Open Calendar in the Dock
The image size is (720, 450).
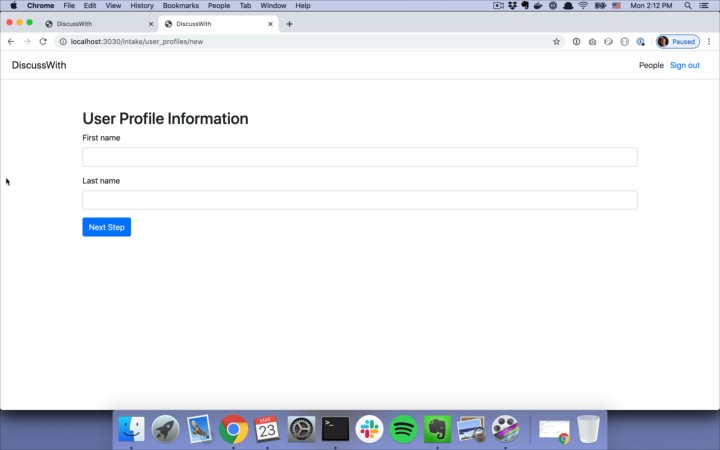point(267,429)
